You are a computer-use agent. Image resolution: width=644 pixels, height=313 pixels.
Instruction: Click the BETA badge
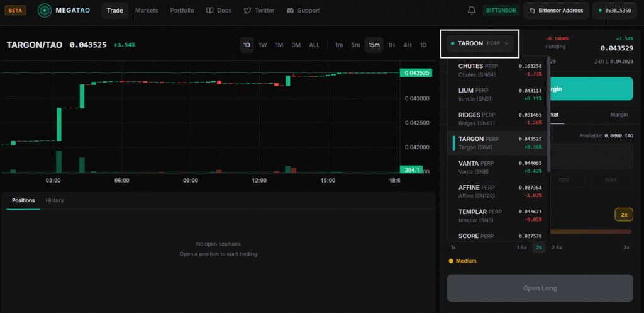click(15, 11)
